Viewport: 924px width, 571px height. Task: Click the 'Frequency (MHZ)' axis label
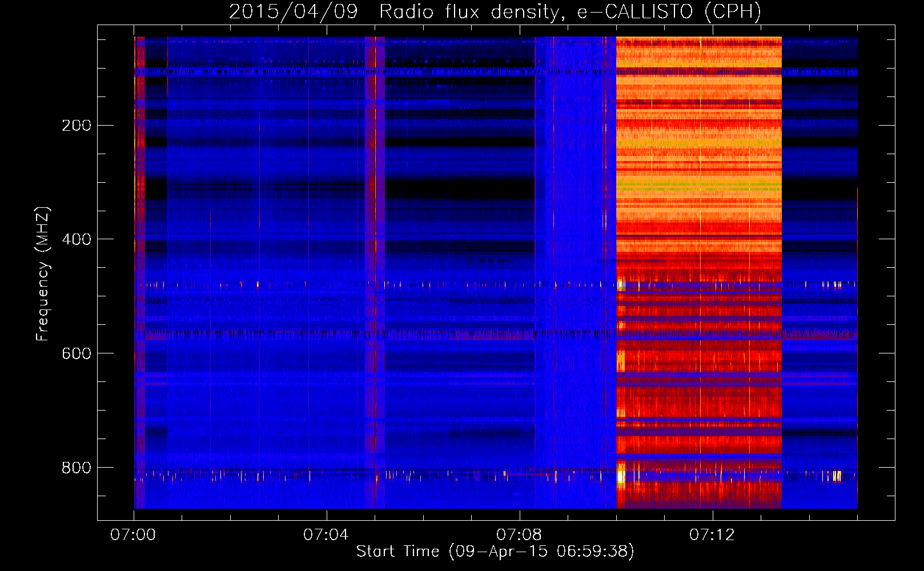[43, 274]
